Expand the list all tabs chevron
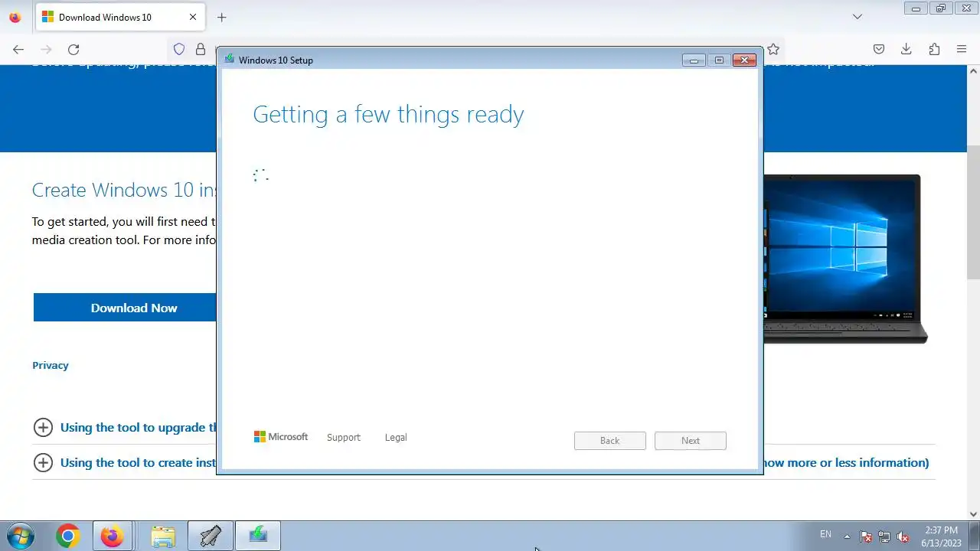This screenshot has width=980, height=551. tap(857, 17)
